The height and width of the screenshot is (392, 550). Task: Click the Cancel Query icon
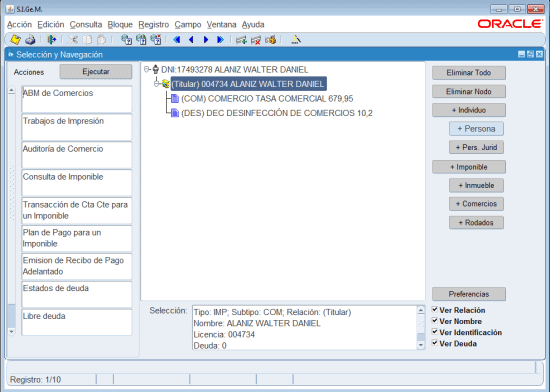click(156, 40)
